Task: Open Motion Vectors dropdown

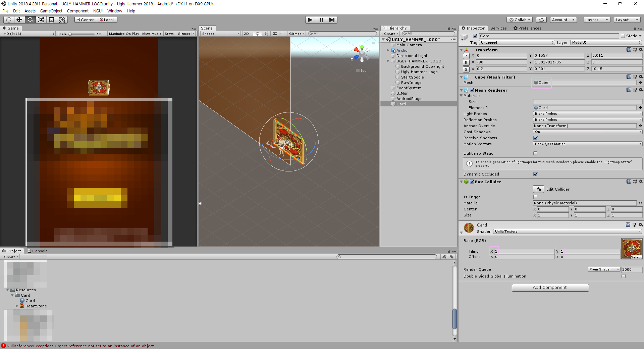Action: tap(588, 144)
